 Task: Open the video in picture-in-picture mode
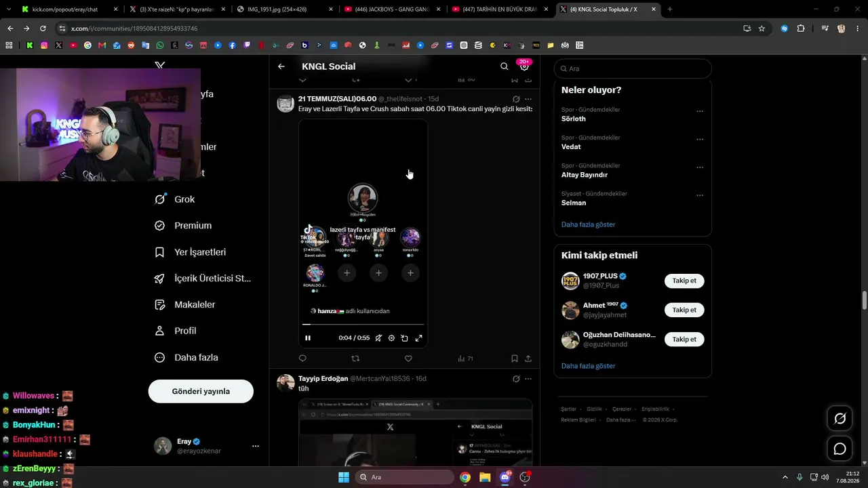click(x=404, y=338)
